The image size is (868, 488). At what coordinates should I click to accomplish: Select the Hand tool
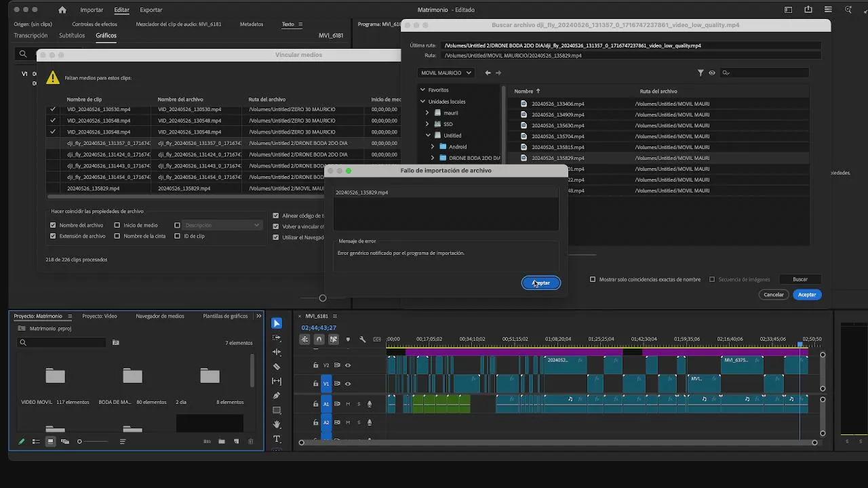[277, 424]
